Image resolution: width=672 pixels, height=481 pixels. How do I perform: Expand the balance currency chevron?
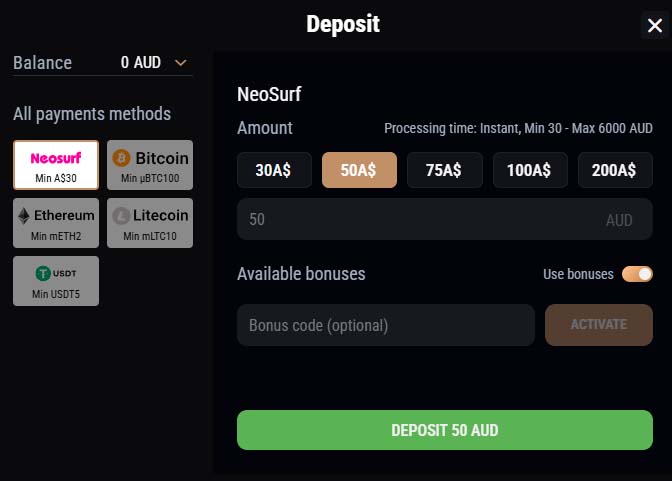pyautogui.click(x=181, y=63)
